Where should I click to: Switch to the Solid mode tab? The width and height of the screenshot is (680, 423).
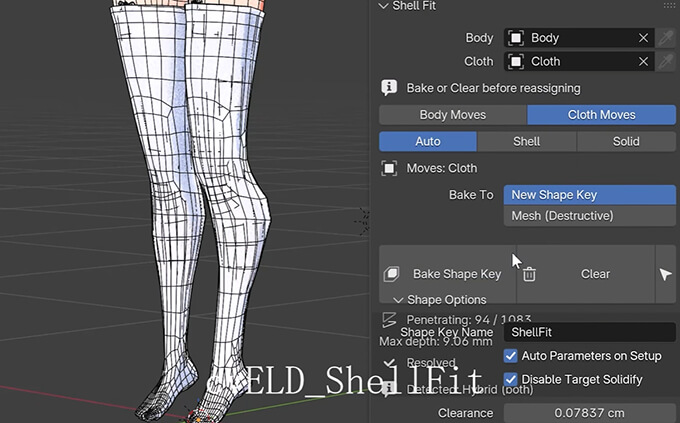626,141
